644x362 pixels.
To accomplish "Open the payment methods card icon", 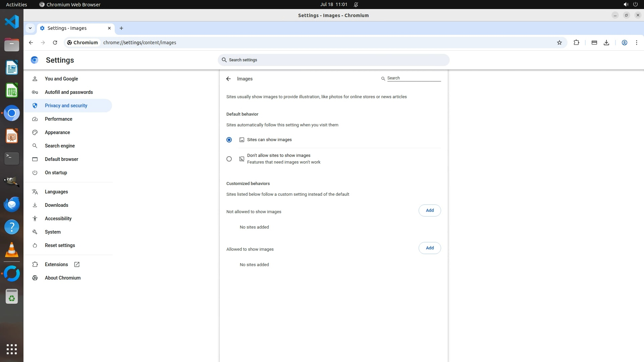I will [594, 43].
